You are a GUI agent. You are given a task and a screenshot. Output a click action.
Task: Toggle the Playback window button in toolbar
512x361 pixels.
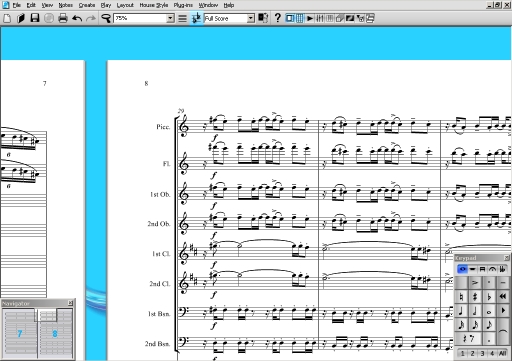pos(310,18)
